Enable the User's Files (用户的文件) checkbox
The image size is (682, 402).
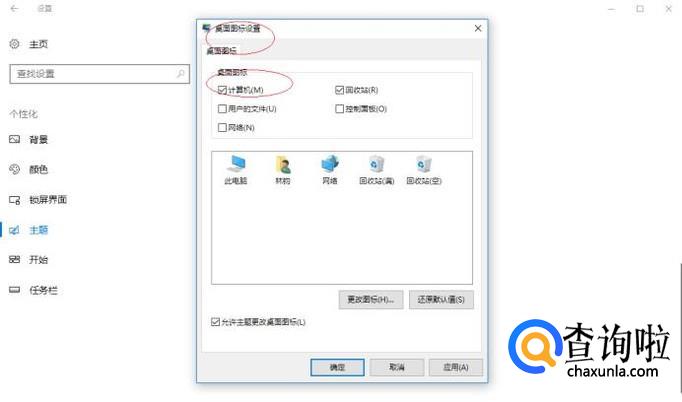coord(222,109)
